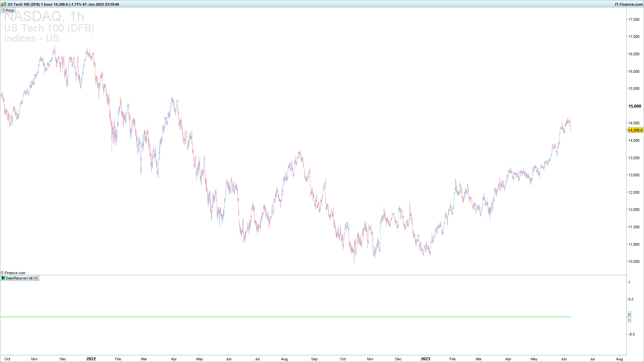Image resolution: width=644 pixels, height=362 pixels.
Task: Select the 2022 year marker on time axis
Action: point(91,359)
